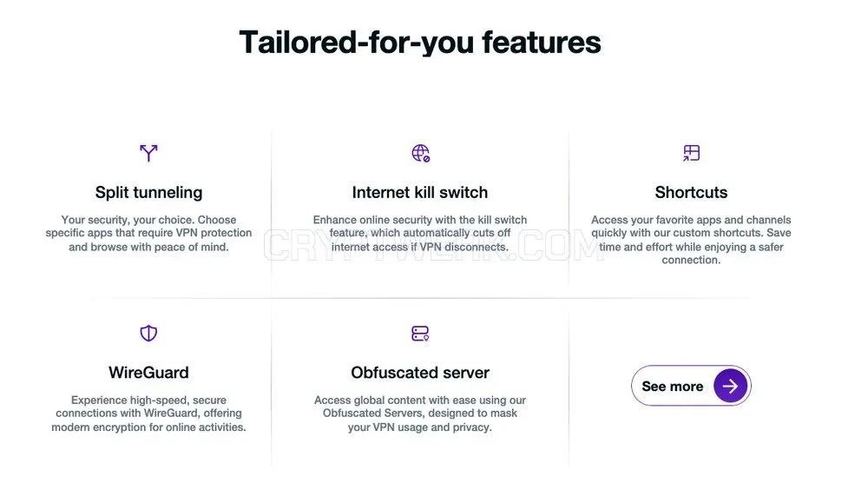
Task: Click the Shortcuts description paragraph
Action: [691, 240]
